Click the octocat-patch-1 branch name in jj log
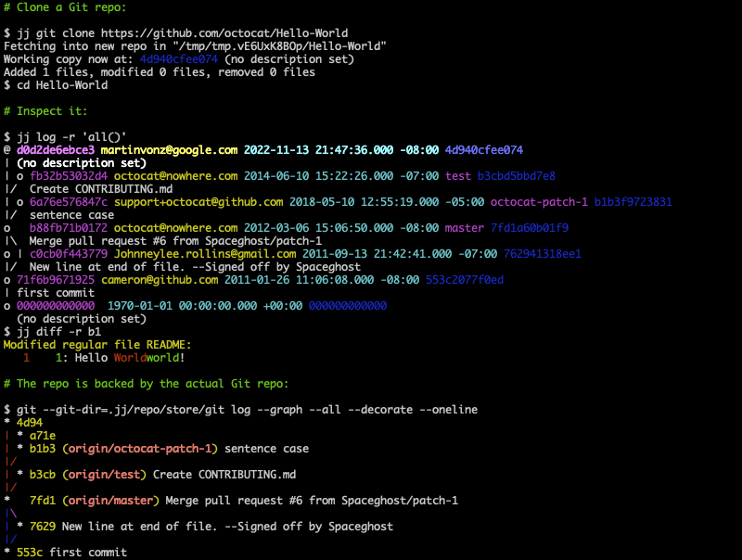Viewport: 742px width, 560px height. click(x=539, y=201)
